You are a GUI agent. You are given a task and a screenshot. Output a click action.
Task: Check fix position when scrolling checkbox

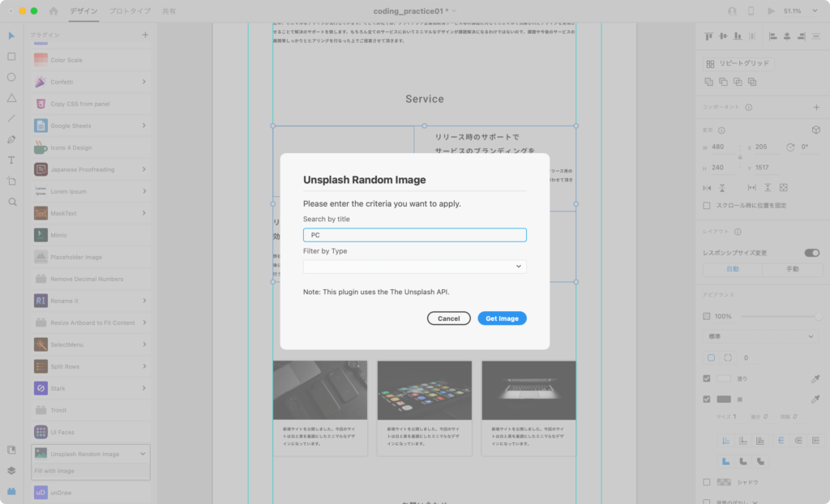[x=707, y=206]
